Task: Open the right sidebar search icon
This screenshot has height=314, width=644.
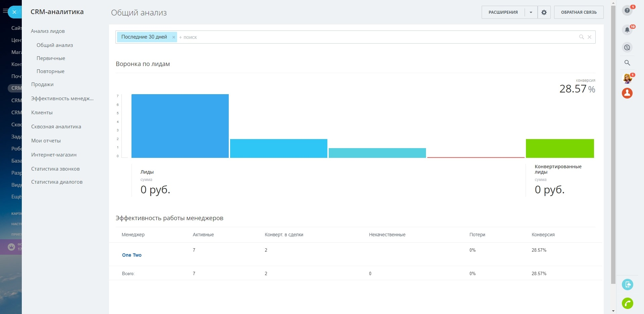Action: click(x=627, y=63)
